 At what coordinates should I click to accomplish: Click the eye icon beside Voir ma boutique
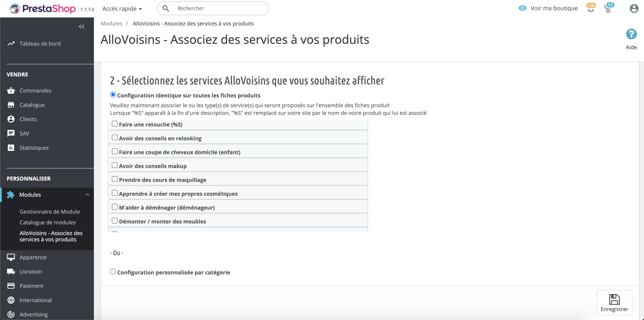(522, 8)
